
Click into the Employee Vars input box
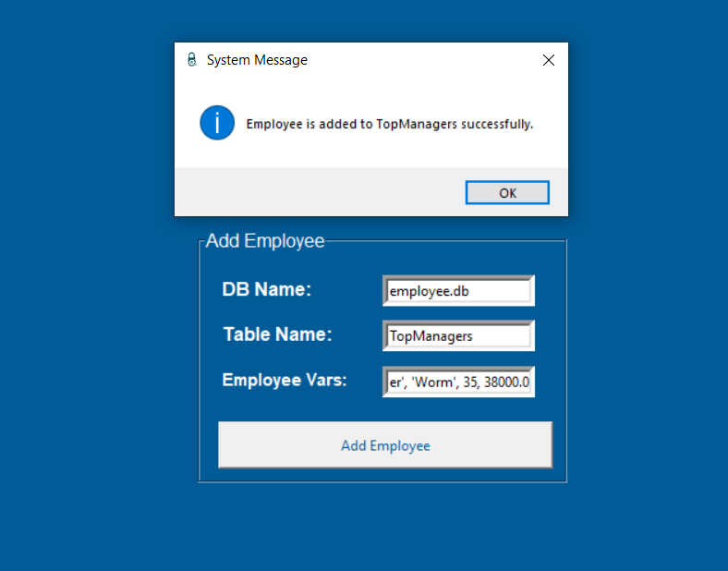click(x=458, y=382)
